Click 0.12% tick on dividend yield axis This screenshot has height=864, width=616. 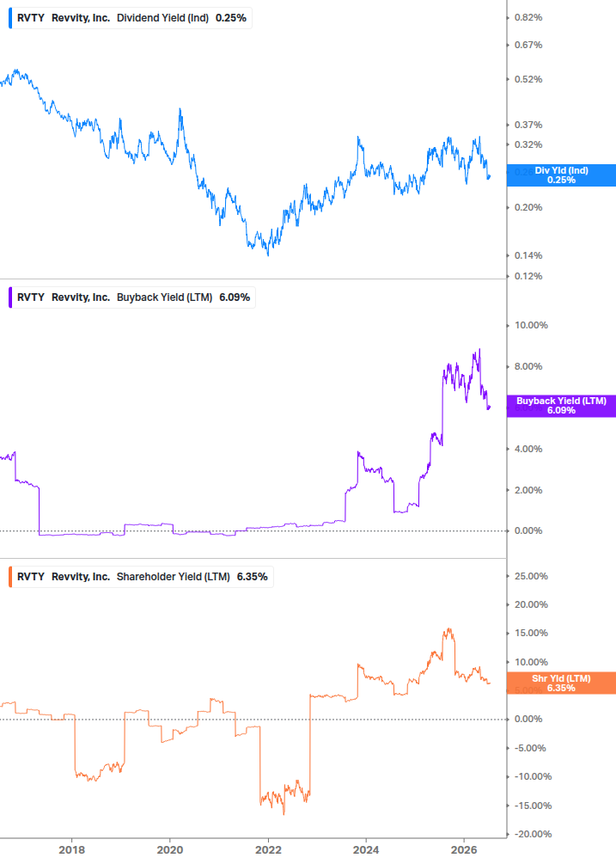[528, 276]
